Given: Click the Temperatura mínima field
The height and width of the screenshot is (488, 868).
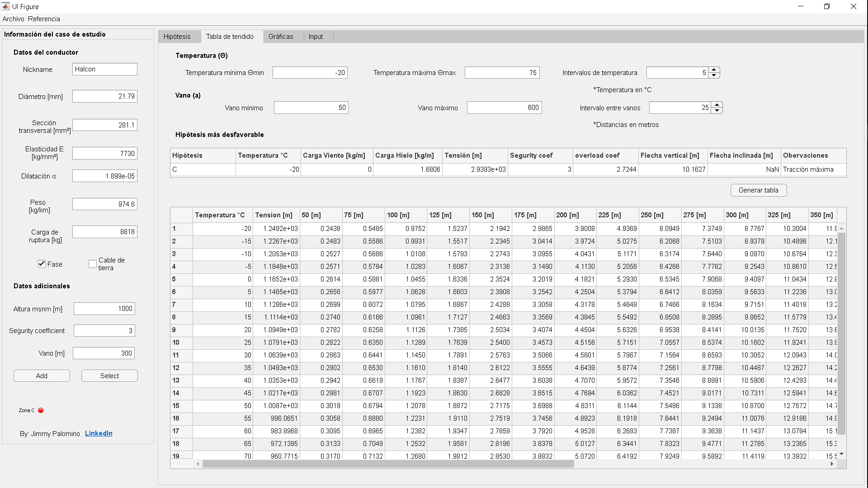Looking at the screenshot, I should click(310, 73).
